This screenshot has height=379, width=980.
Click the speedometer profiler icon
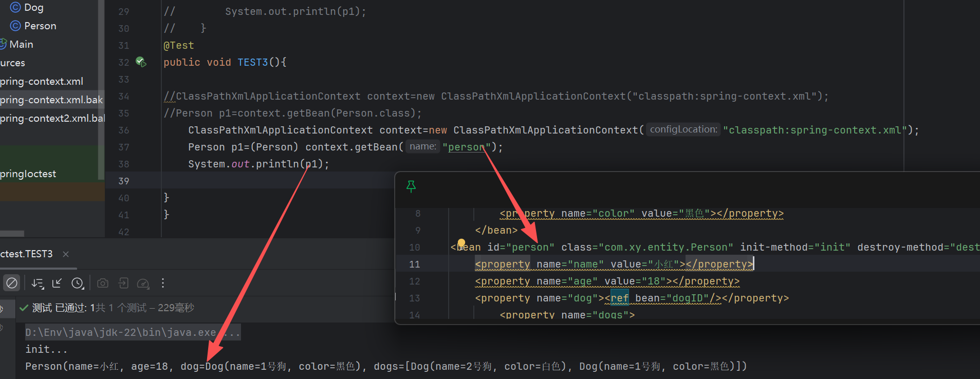[143, 283]
